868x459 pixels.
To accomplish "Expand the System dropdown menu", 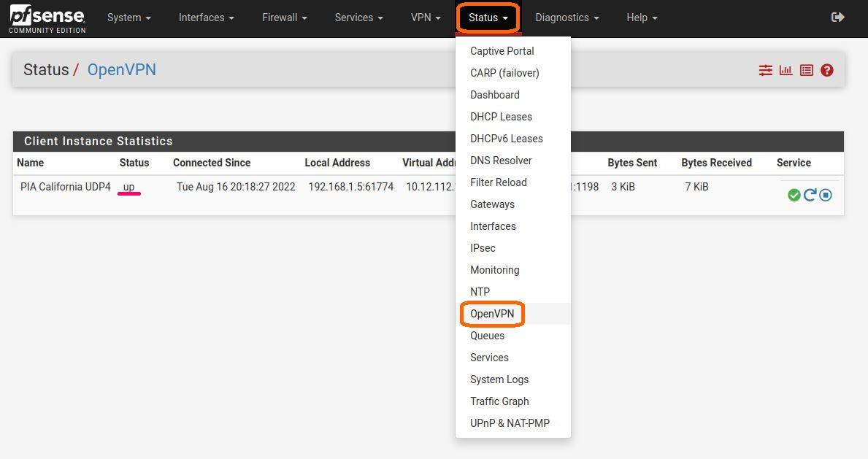I will (128, 18).
